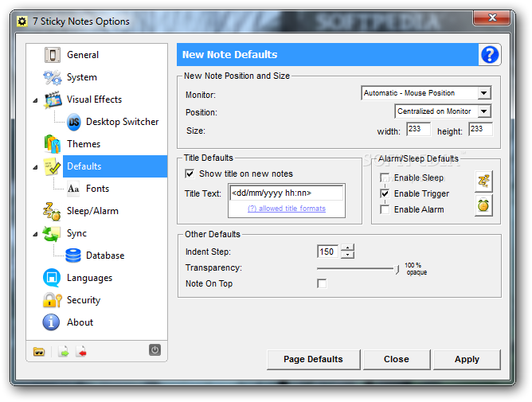Open help with the blue question mark
Image resolution: width=532 pixels, height=402 pixels.
(490, 55)
